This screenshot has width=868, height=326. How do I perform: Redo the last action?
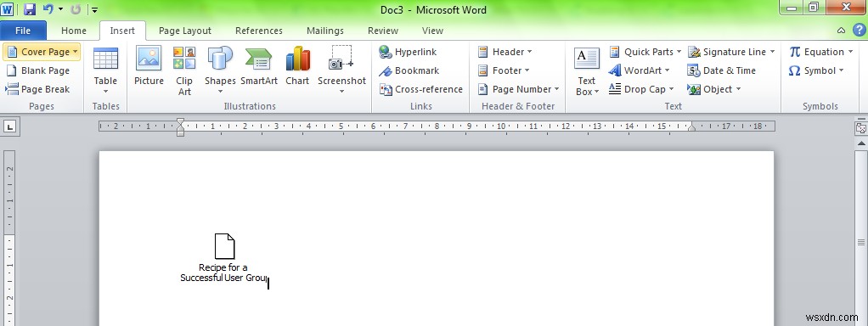pyautogui.click(x=76, y=9)
